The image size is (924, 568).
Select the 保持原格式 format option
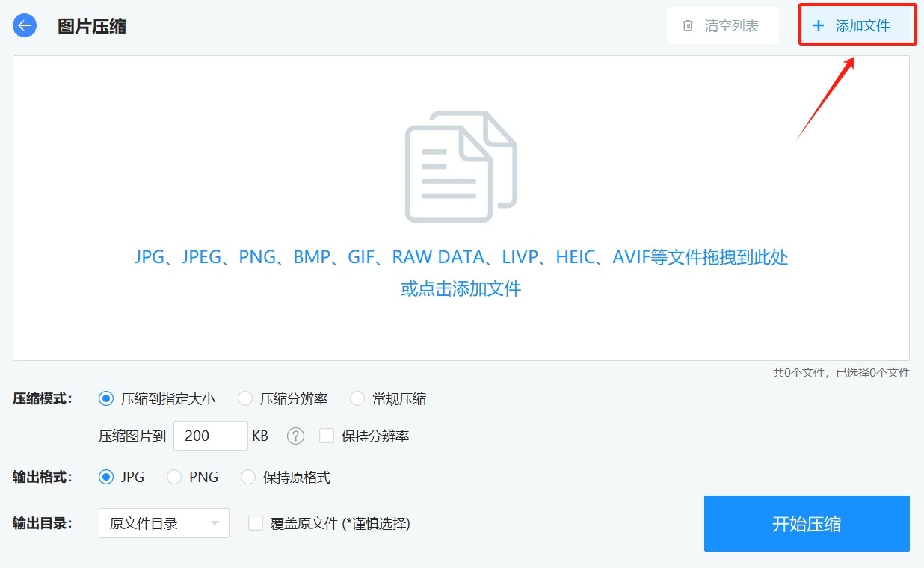coord(248,478)
